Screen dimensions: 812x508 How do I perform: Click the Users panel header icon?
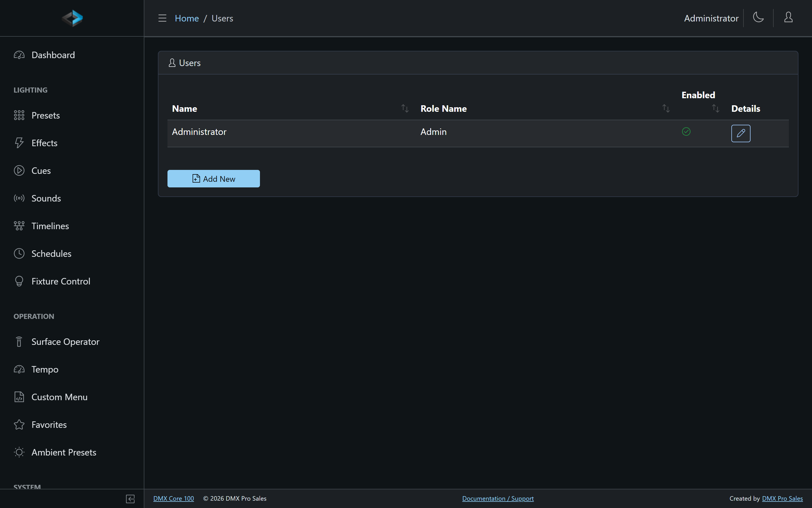pos(172,63)
